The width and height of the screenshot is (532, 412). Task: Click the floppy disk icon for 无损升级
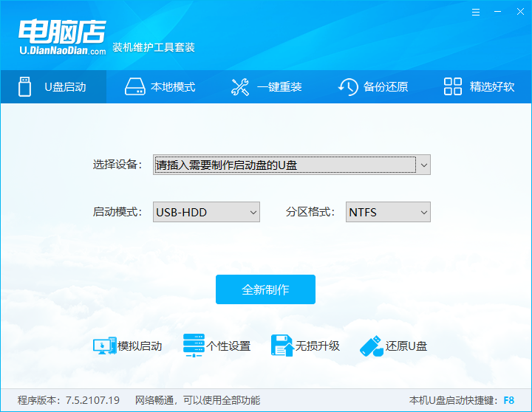tap(282, 346)
